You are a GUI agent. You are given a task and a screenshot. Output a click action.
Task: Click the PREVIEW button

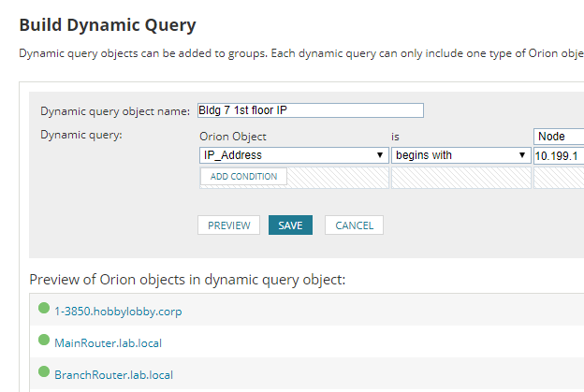point(228,225)
